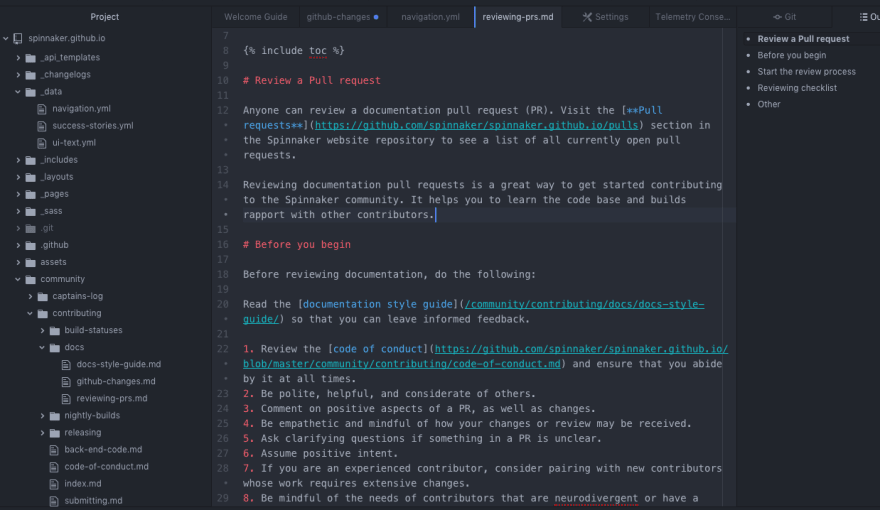Image resolution: width=880 pixels, height=510 pixels.
Task: Collapse the spinnaker.github.io project root
Action: pos(6,38)
